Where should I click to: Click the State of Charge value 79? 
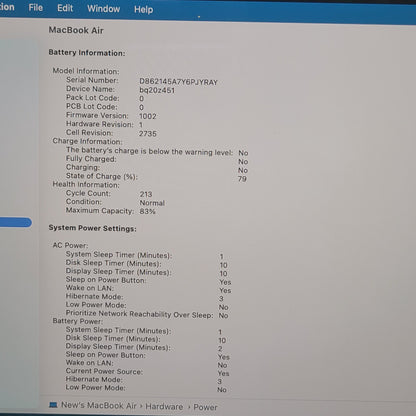tap(242, 179)
